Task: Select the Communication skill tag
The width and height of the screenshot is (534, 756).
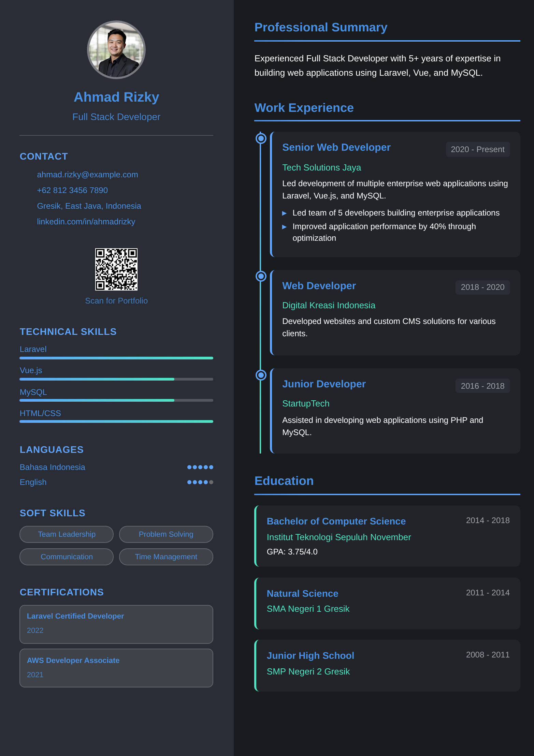Action: tap(67, 557)
